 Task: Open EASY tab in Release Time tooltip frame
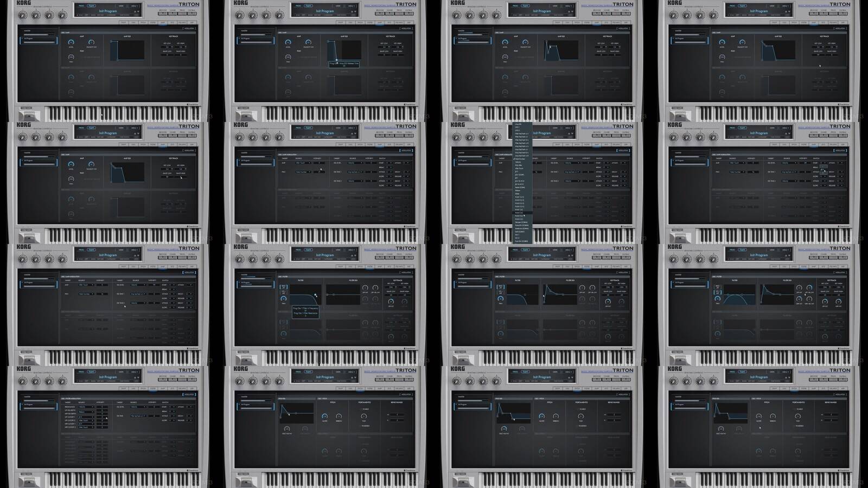click(341, 23)
